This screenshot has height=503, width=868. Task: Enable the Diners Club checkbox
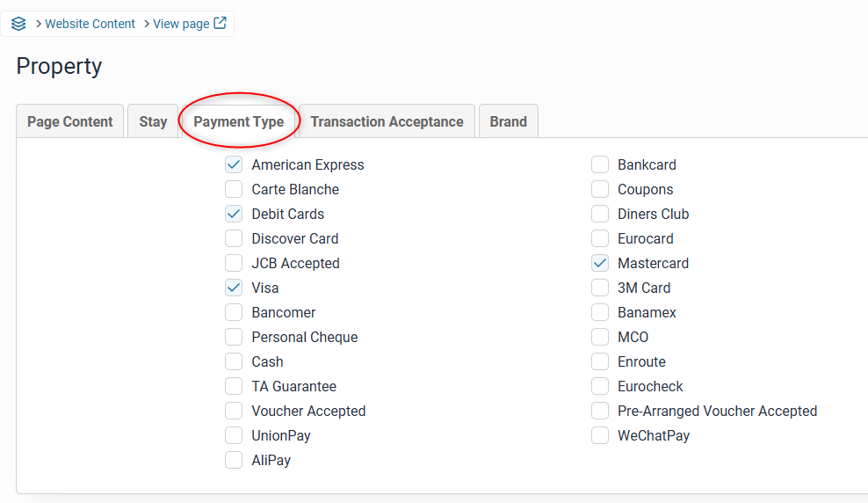click(600, 214)
